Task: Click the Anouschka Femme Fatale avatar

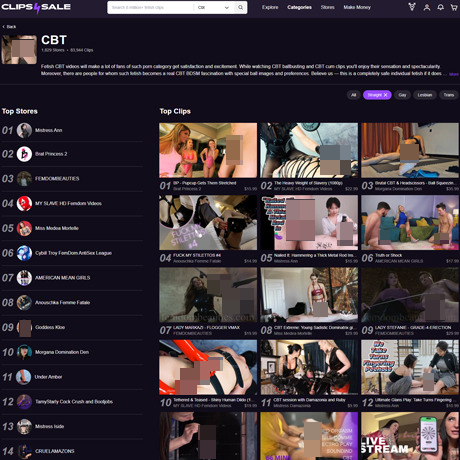Action: 24,303
